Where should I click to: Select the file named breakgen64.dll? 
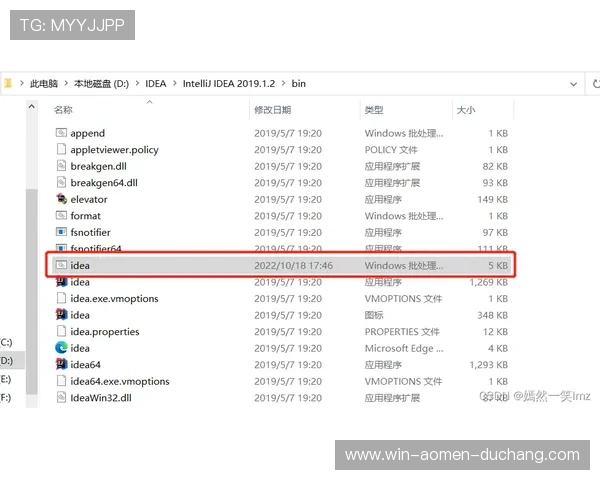[x=104, y=183]
